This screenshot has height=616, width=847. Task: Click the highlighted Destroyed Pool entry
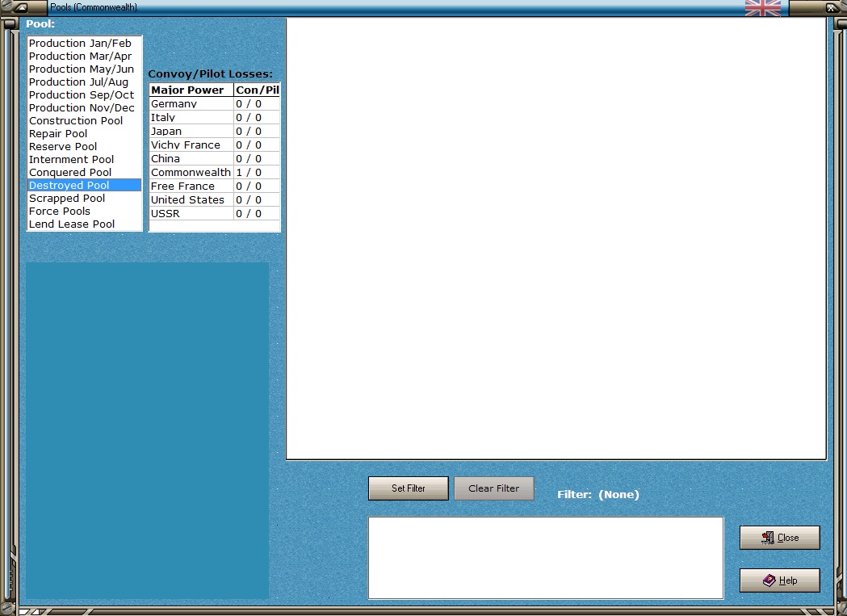pos(84,186)
